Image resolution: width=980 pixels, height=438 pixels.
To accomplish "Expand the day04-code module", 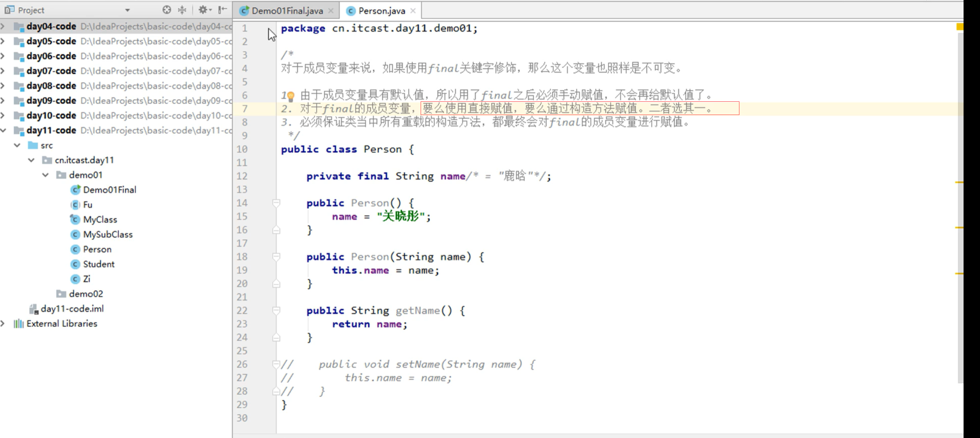I will (4, 26).
